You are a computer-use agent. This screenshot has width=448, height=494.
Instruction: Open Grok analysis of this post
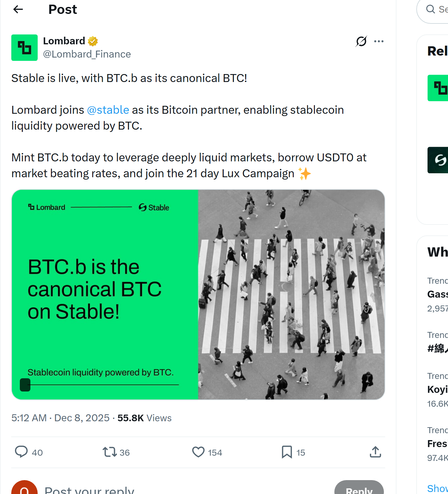click(x=361, y=41)
